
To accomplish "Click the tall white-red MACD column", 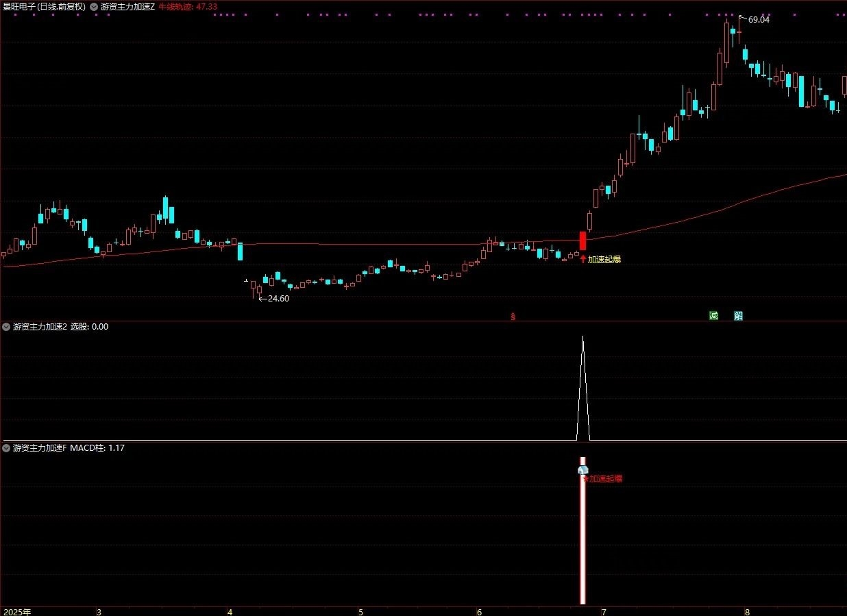I will click(583, 531).
